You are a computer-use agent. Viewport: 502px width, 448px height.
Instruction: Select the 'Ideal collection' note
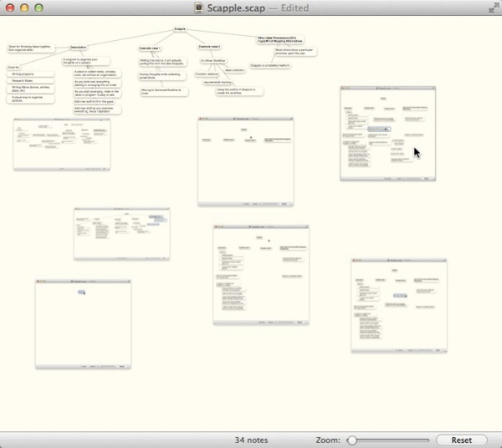coord(234,70)
